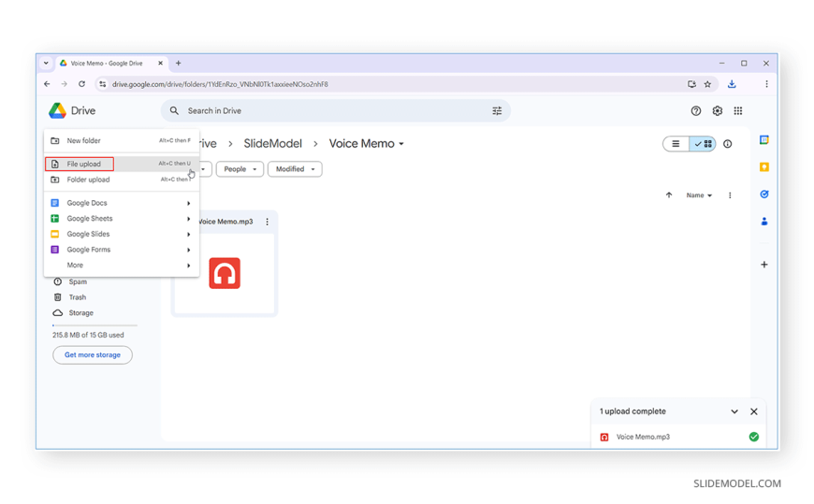
Task: Click Get more storage button
Action: tap(93, 355)
